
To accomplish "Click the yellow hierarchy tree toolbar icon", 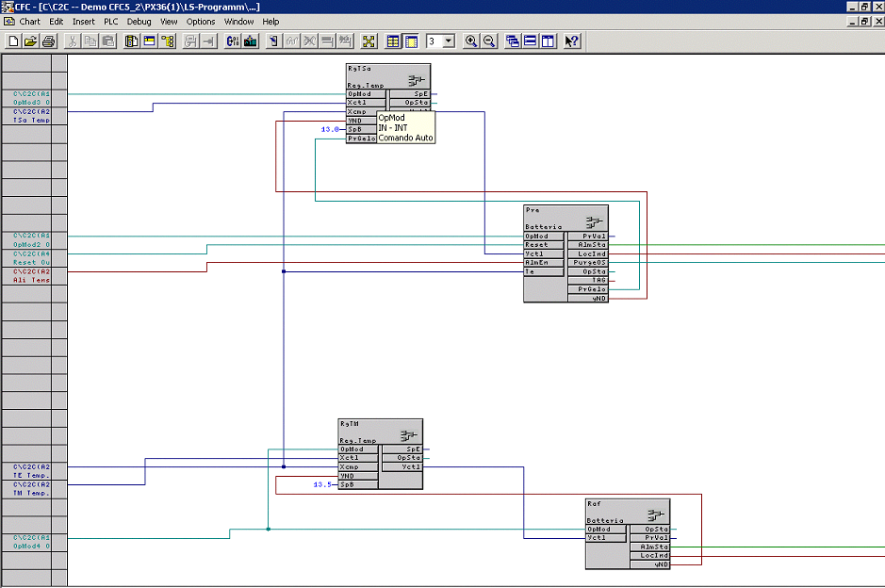I will click(x=168, y=41).
